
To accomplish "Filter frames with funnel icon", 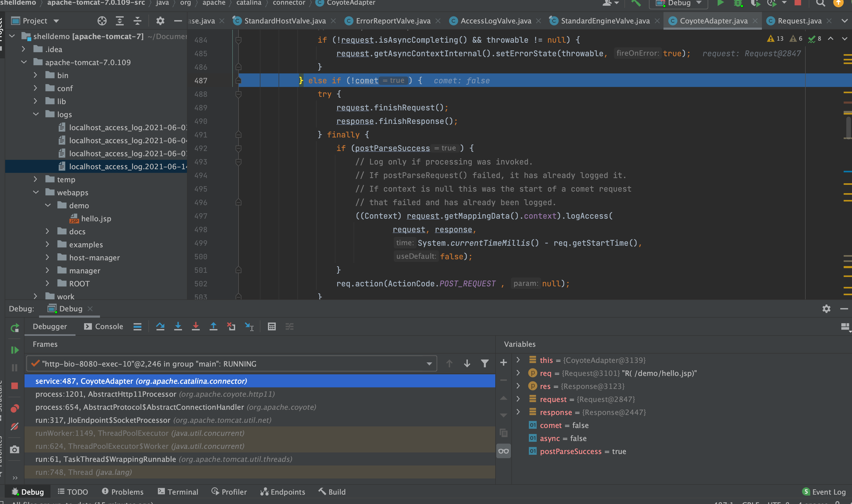I will tap(485, 364).
